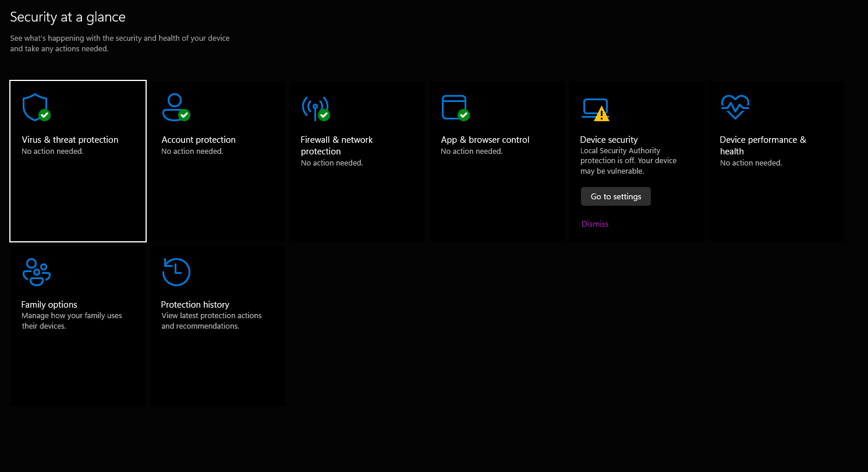Viewport: 868px width, 472px height.
Task: Select the Family options people icon
Action: tap(37, 272)
